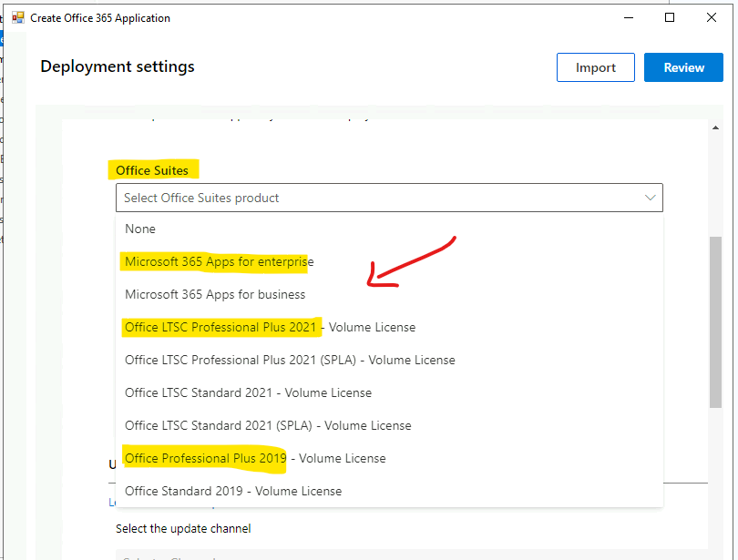Viewport: 738px width, 560px height.
Task: Click the highlighted Office Suites label
Action: pos(153,170)
